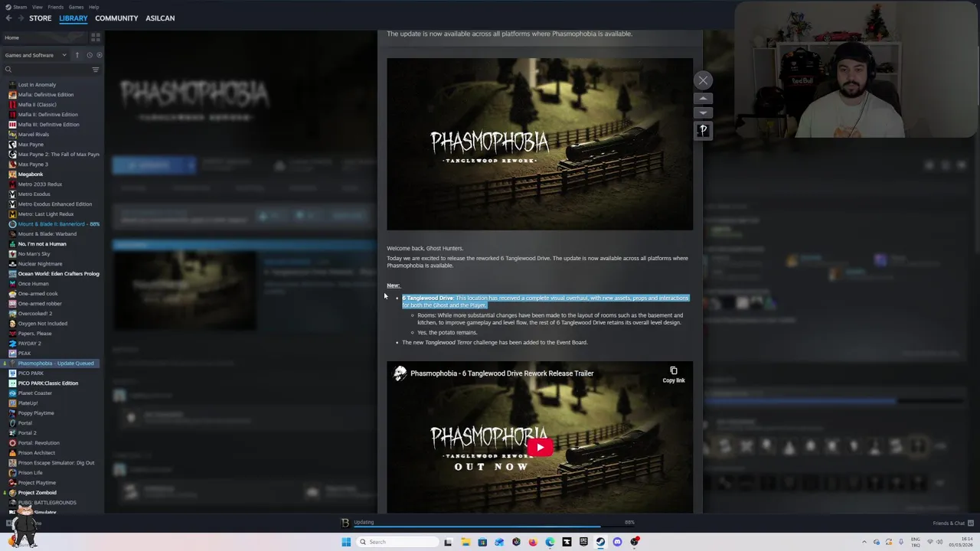
Task: Select No, I'm not a Human entry
Action: click(42, 244)
